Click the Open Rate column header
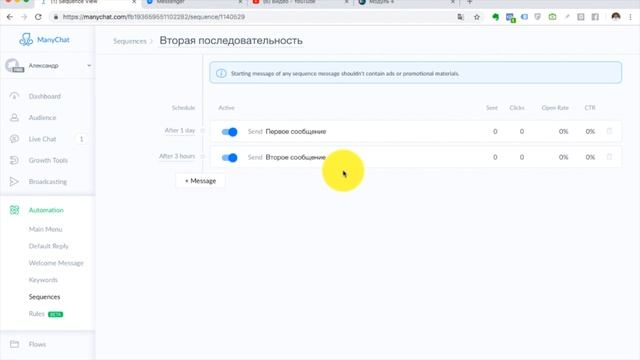This screenshot has width=640, height=360. pos(555,108)
